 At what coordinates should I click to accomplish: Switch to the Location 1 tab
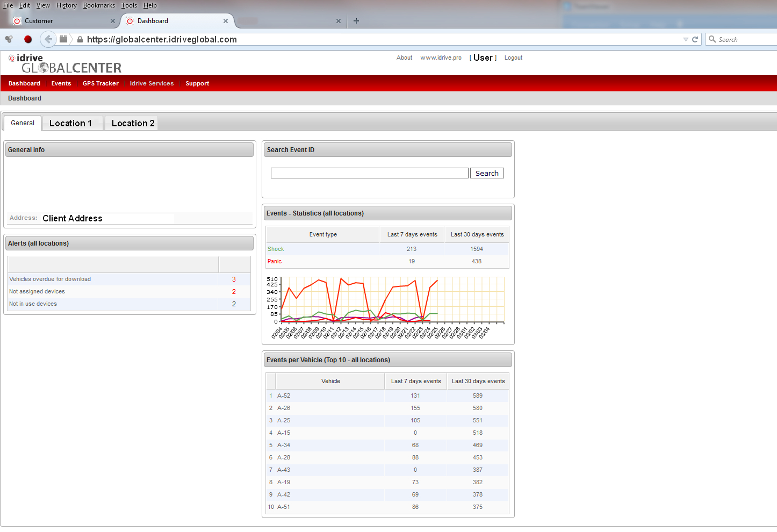(70, 123)
